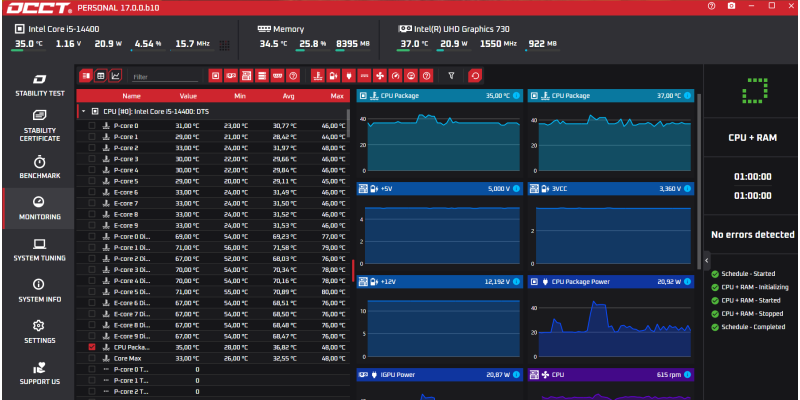Open the System Info section

[x=40, y=291]
